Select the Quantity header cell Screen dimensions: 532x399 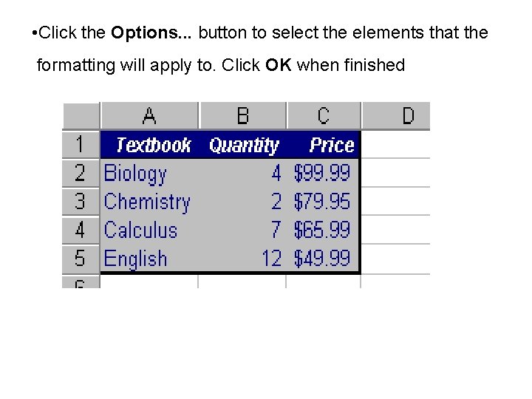pyautogui.click(x=243, y=145)
